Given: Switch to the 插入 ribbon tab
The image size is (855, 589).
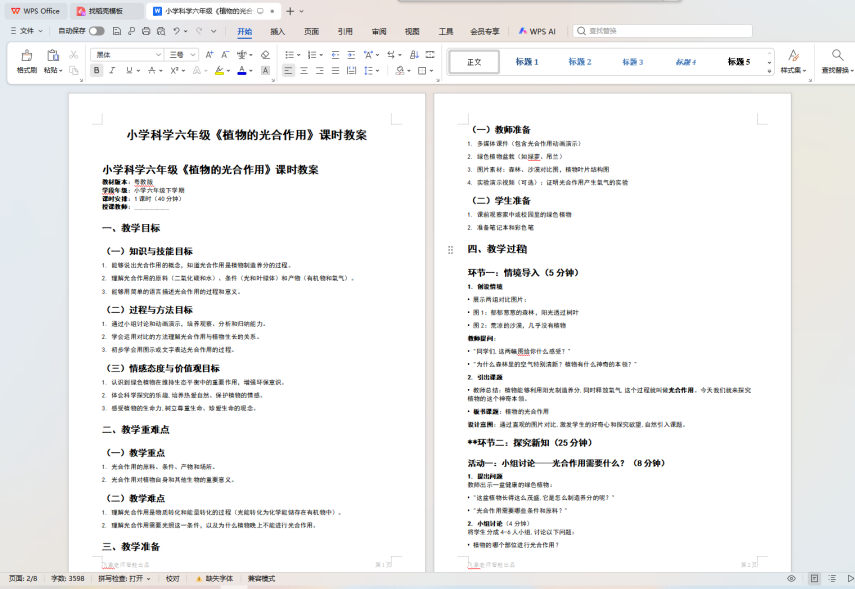Looking at the screenshot, I should click(x=277, y=31).
